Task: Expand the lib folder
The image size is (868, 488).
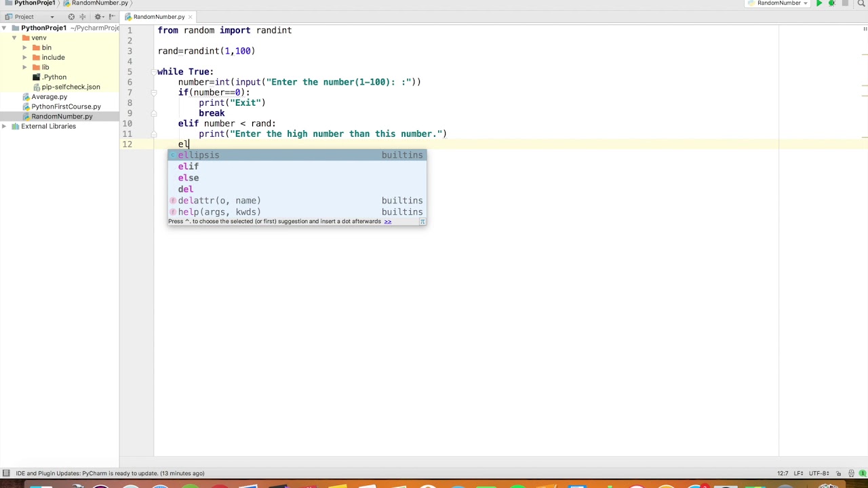Action: 24,67
